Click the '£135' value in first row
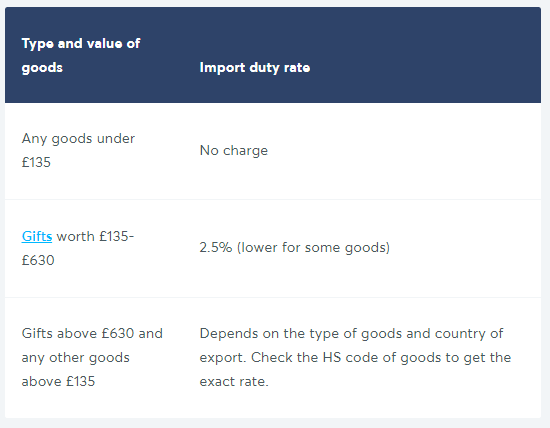This screenshot has height=428, width=550. [36, 162]
